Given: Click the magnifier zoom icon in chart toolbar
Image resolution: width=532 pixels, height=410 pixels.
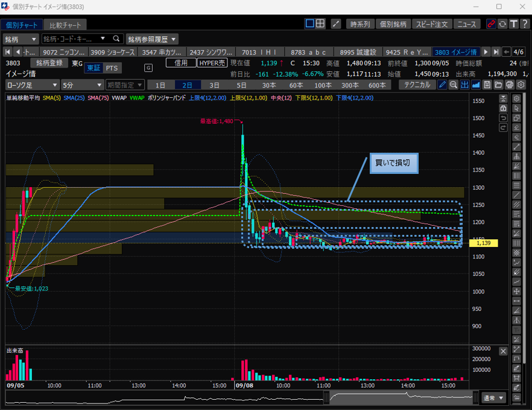Looking at the screenshot, I should coord(454,85).
